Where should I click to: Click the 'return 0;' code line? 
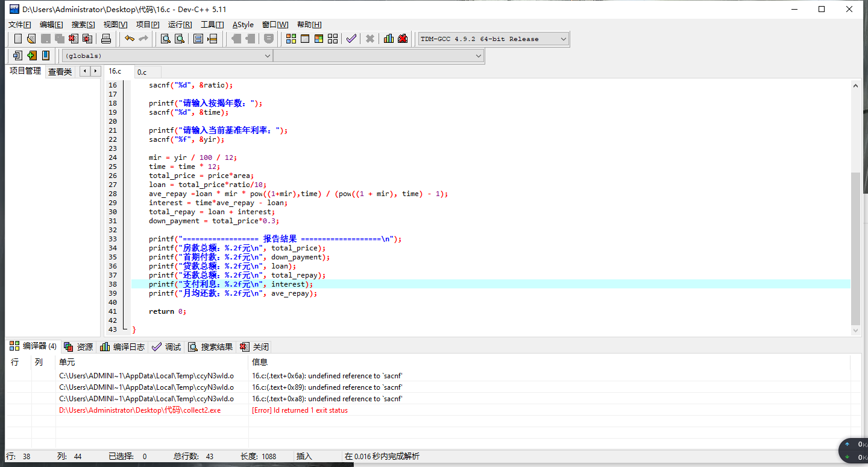pos(168,311)
